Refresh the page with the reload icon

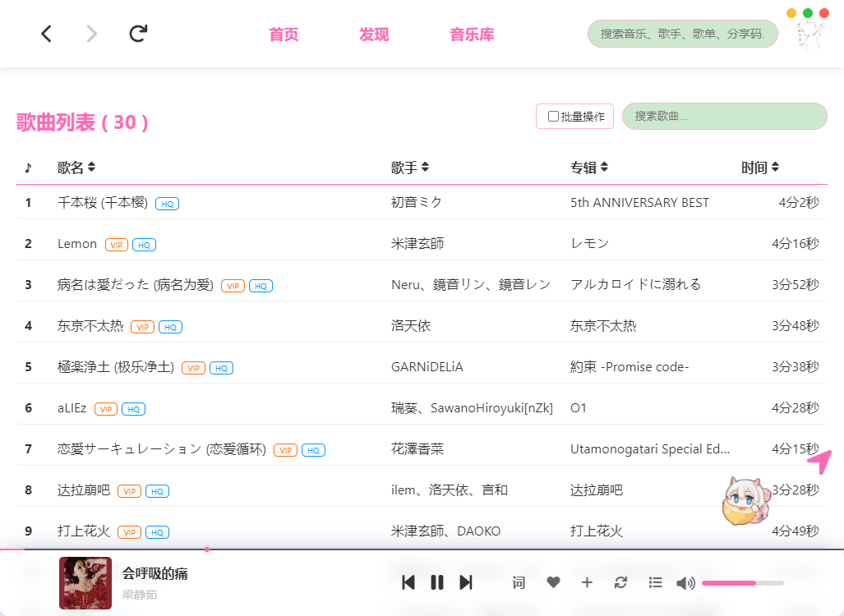(137, 34)
